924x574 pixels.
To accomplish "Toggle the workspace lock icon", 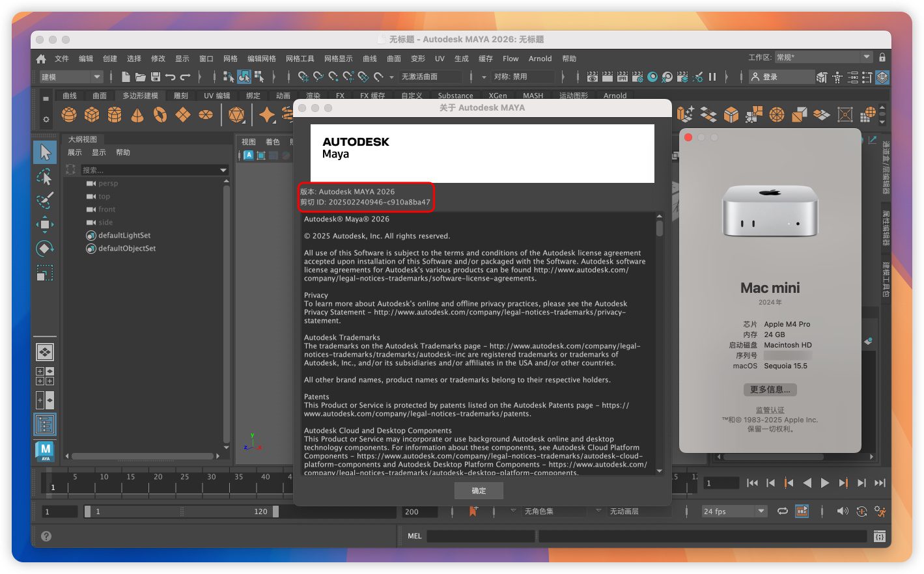I will pyautogui.click(x=882, y=57).
